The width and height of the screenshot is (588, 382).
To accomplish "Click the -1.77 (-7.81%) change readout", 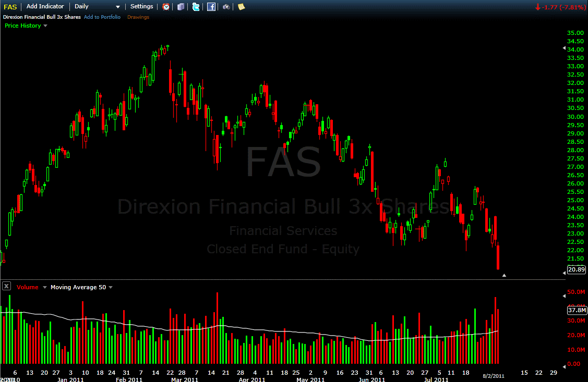I will [x=561, y=7].
